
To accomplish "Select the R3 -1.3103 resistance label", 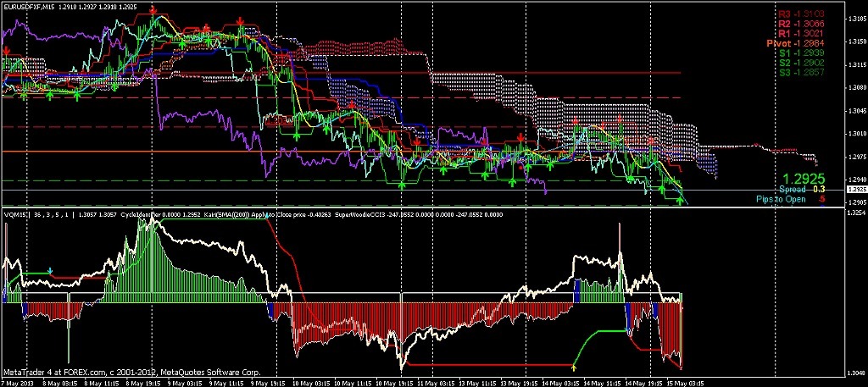I will pyautogui.click(x=802, y=14).
